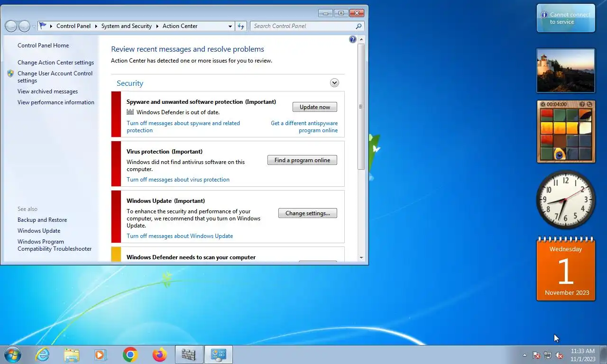Click Find a program online button
The image size is (607, 364).
[302, 160]
